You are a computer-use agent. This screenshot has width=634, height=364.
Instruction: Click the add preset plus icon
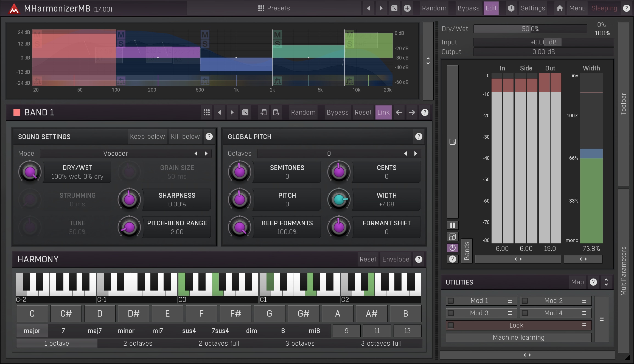(x=407, y=8)
